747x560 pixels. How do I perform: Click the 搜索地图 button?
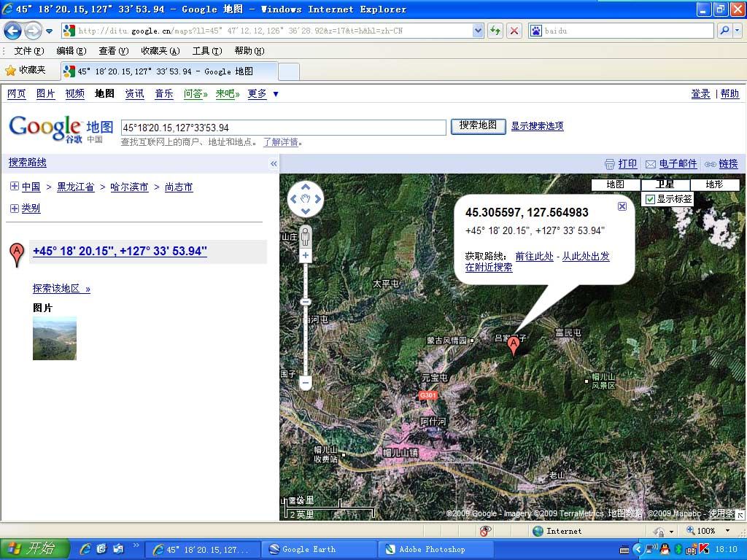tap(478, 125)
